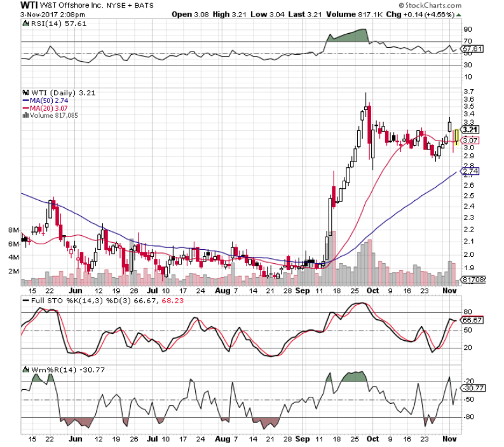
Task: Click the candlestick icon beside WTI (Daily)
Action: tap(25, 92)
